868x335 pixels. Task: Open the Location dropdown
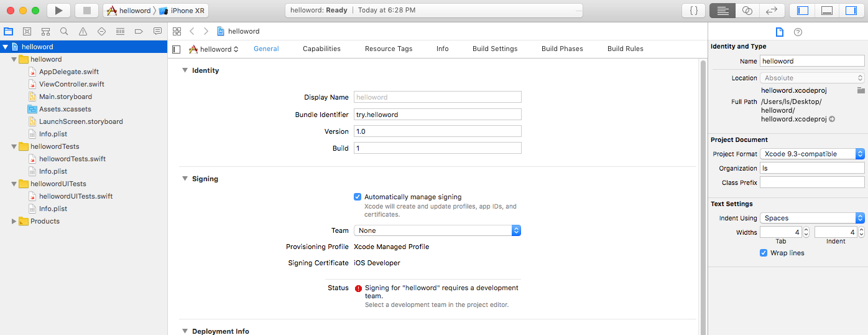pos(812,78)
